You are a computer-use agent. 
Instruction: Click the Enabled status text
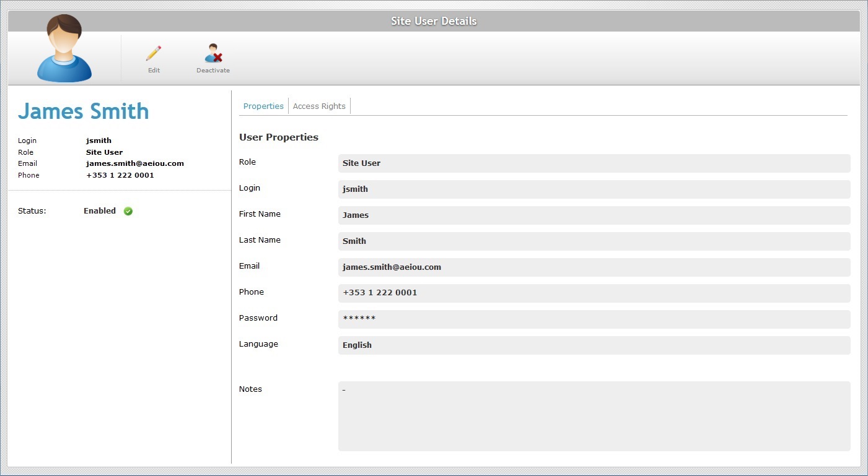pyautogui.click(x=100, y=211)
